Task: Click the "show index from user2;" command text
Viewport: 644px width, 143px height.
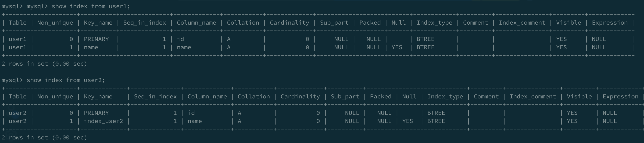Action: (x=66, y=80)
